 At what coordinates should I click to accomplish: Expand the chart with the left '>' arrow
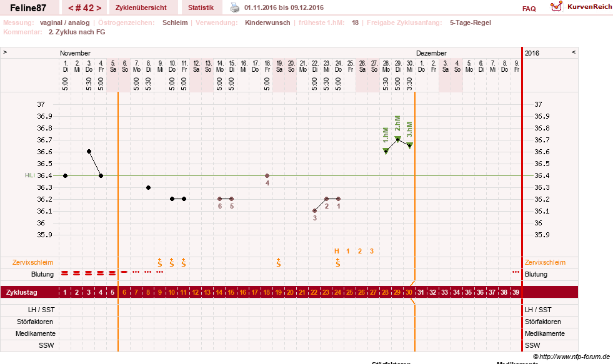5,52
